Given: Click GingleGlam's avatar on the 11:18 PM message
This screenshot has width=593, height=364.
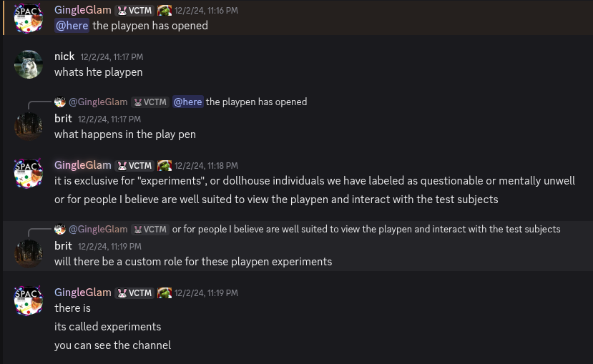Looking at the screenshot, I should pos(29,173).
